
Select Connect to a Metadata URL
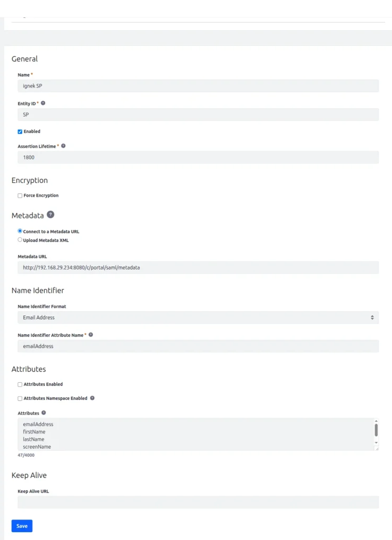pyautogui.click(x=20, y=231)
